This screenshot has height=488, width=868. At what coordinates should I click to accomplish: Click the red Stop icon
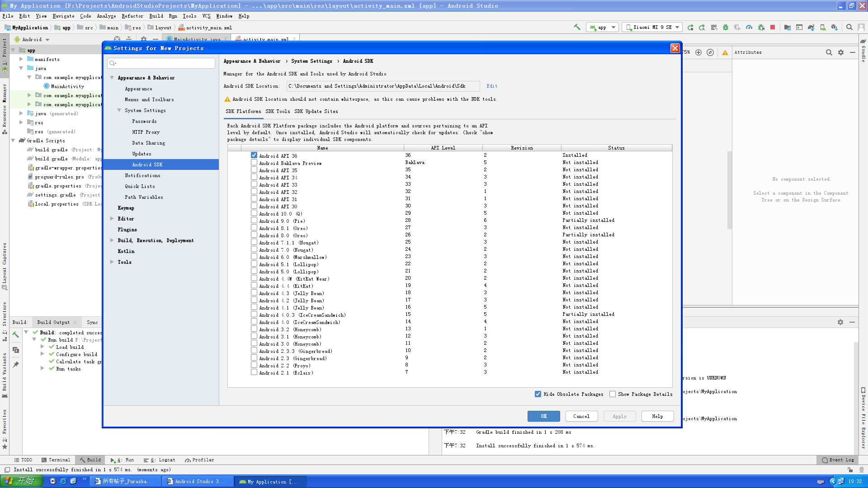coord(773,27)
